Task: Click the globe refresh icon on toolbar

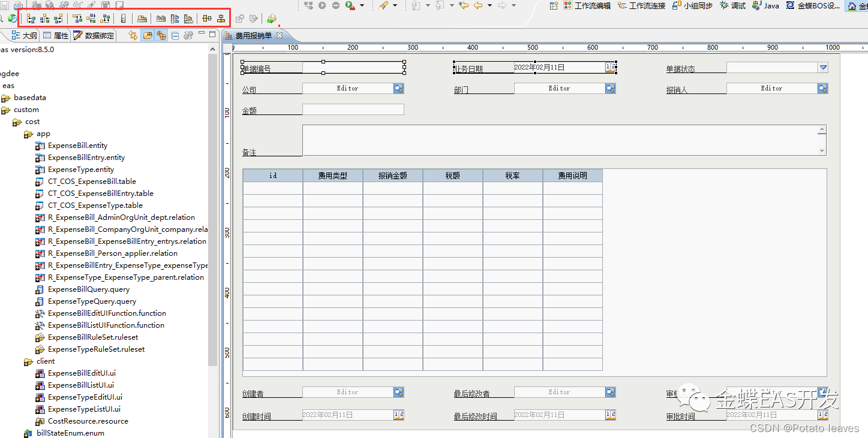Action: (x=12, y=19)
